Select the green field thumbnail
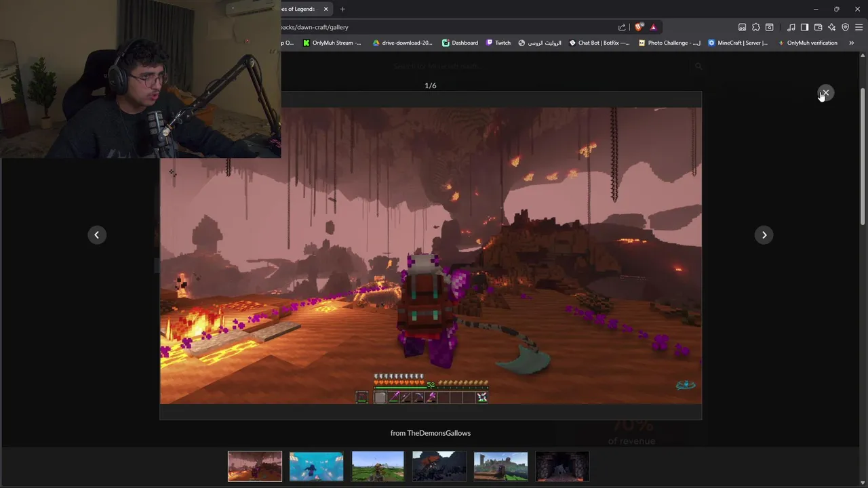The height and width of the screenshot is (488, 868). click(x=378, y=466)
